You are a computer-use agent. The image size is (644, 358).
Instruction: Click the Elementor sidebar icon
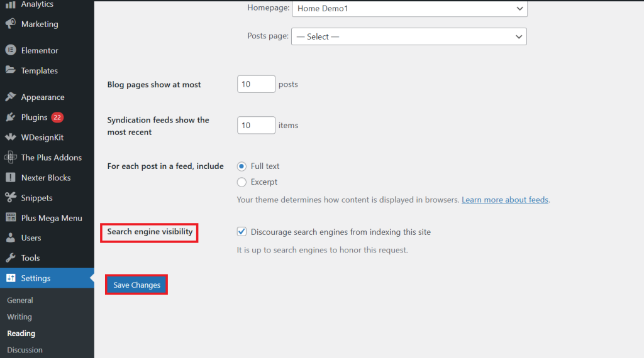tap(11, 50)
